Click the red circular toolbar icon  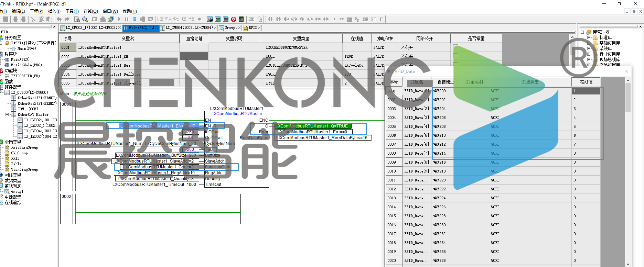coord(234,19)
